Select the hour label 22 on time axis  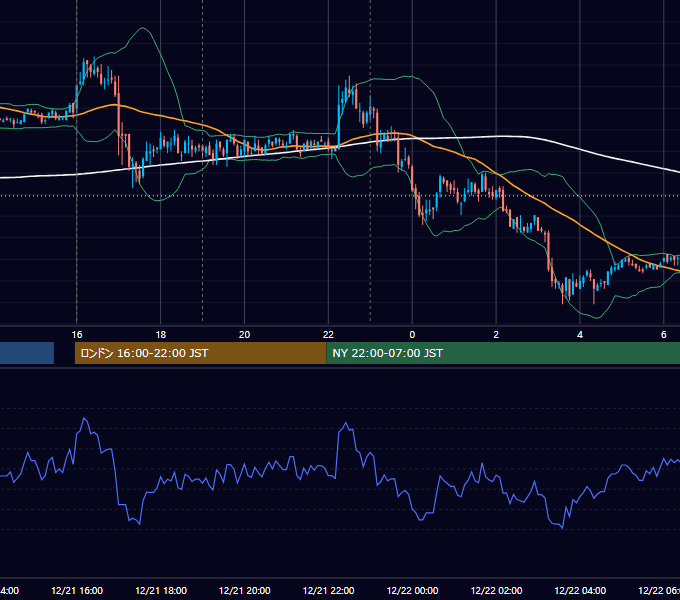click(328, 335)
